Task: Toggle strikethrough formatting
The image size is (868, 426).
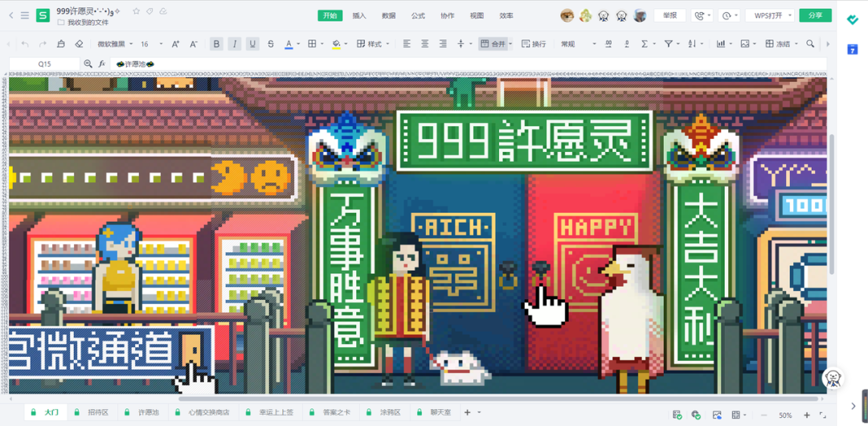Action: [x=271, y=43]
